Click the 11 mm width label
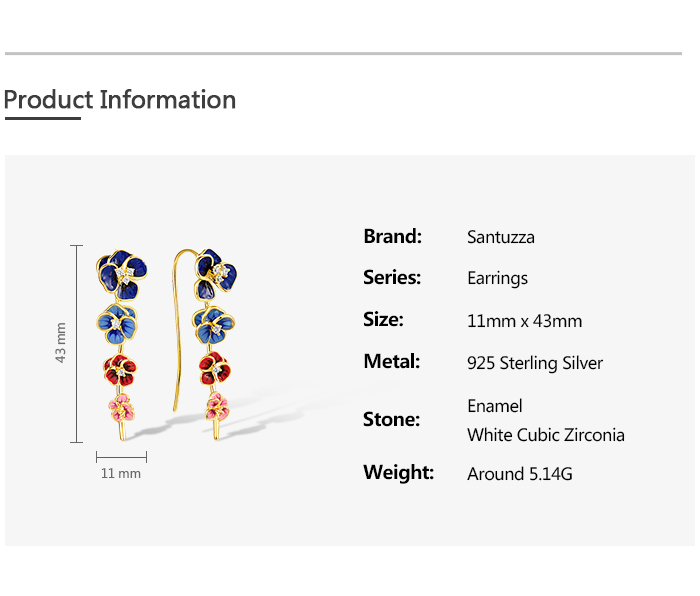This screenshot has width=700, height=596. (121, 473)
